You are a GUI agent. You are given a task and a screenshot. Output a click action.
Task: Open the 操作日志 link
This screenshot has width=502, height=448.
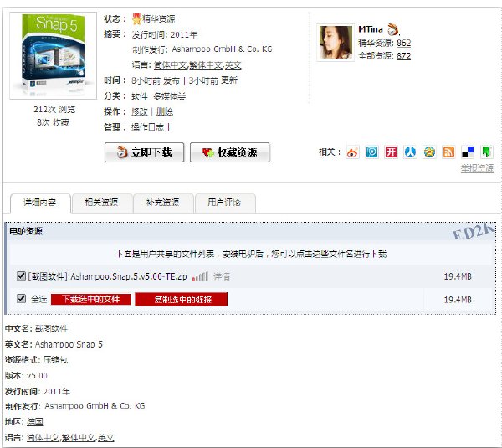(147, 127)
